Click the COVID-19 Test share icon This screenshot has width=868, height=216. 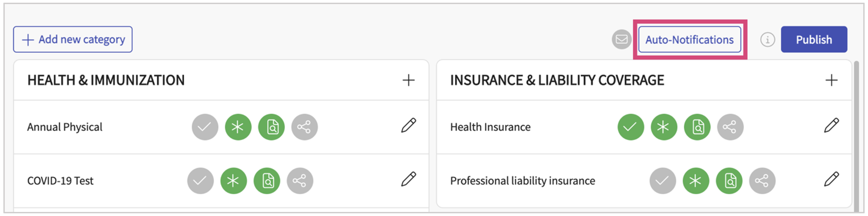[300, 181]
